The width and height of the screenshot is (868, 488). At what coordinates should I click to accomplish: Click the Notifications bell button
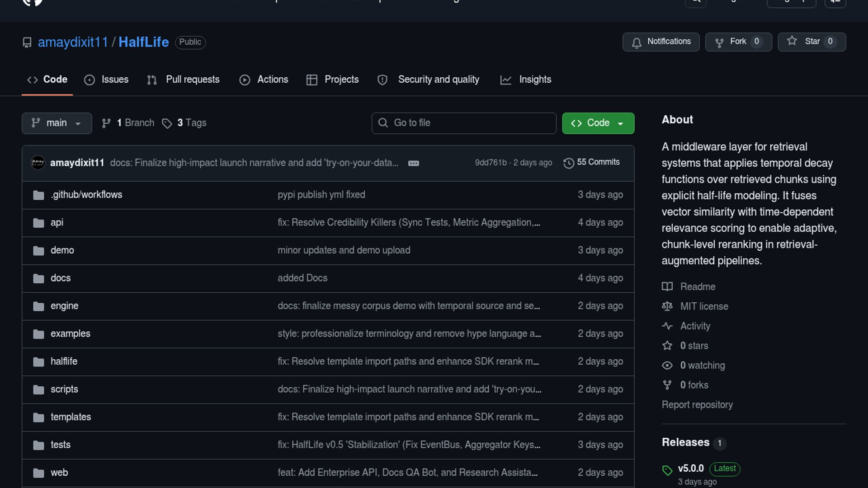pyautogui.click(x=660, y=42)
